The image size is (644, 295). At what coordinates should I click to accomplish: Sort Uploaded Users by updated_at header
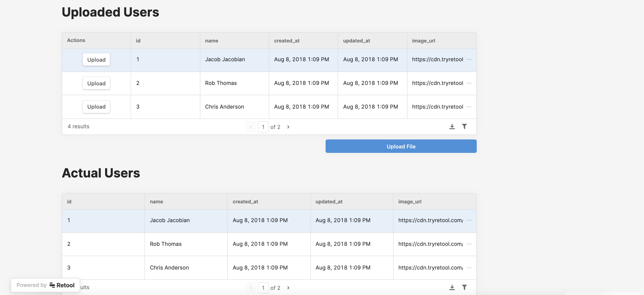pos(372,40)
